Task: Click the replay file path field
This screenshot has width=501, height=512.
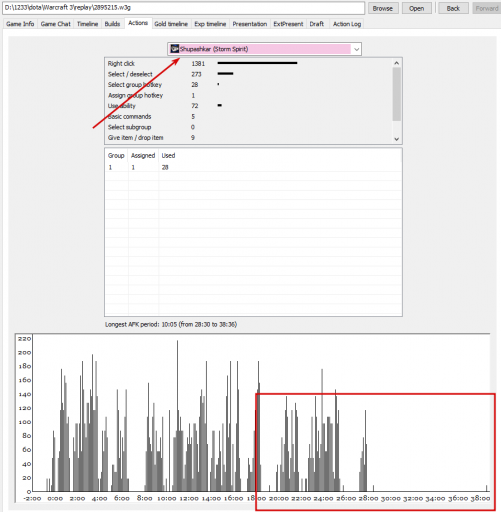Action: (183, 8)
